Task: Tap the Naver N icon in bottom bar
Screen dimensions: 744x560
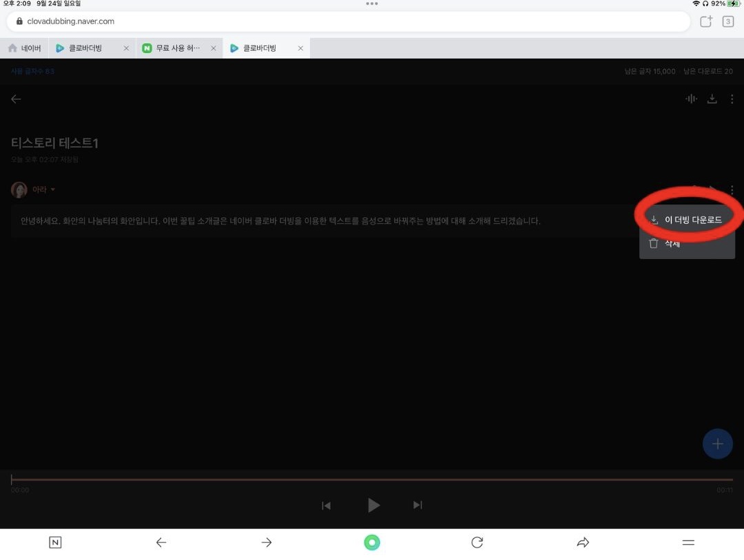Action: (55, 543)
